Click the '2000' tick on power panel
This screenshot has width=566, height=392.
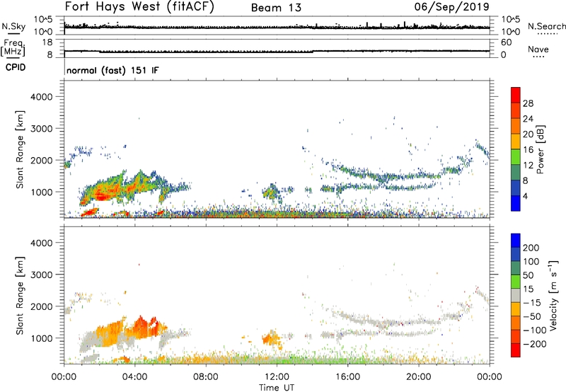coord(42,160)
